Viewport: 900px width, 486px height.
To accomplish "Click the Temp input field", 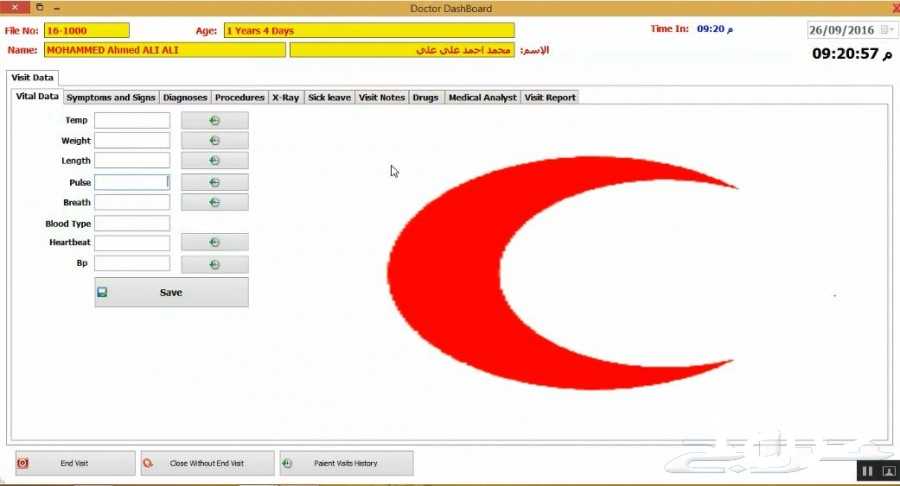I will (132, 120).
